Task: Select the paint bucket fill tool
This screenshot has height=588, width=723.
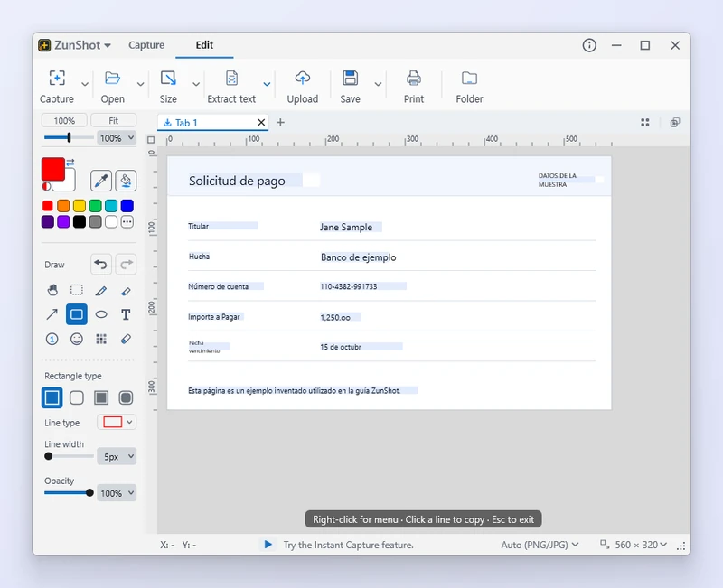Action: pyautogui.click(x=126, y=180)
